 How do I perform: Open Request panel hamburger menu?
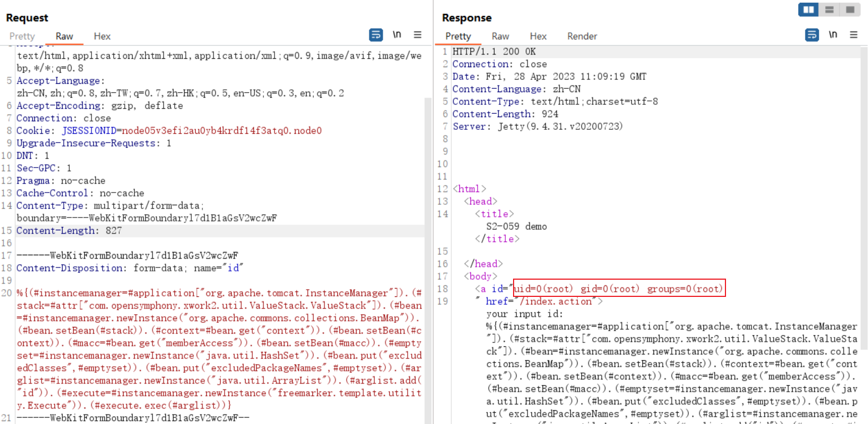(x=418, y=35)
